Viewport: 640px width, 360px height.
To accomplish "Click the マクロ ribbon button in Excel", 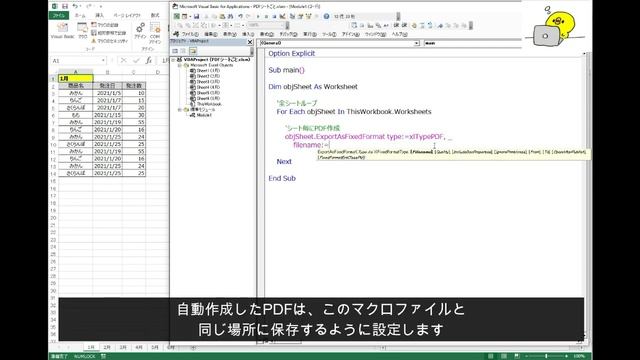I will [83, 31].
